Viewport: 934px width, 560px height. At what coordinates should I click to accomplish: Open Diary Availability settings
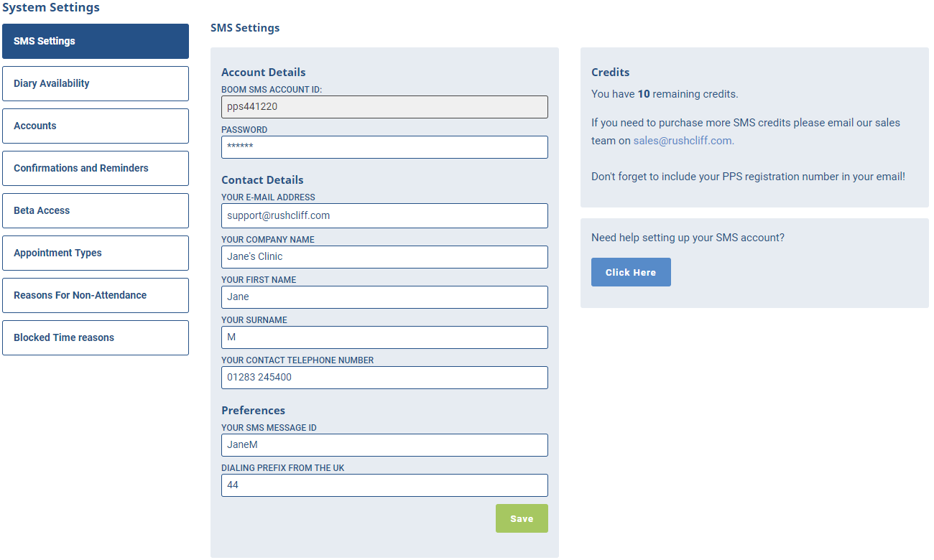coord(96,83)
